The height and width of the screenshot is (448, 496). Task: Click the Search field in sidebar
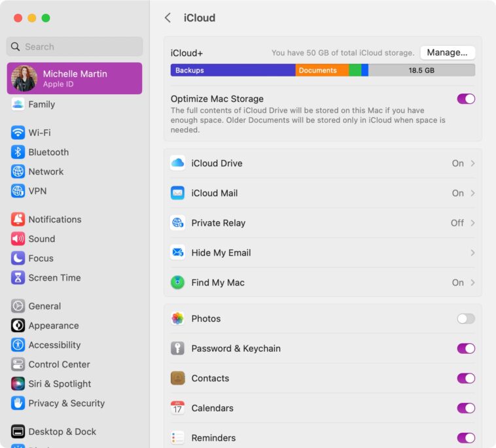[x=75, y=46]
